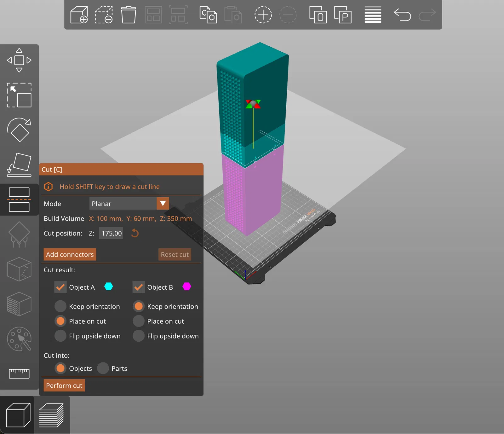Select Keep orientation for Object B
Screen dimensions: 504x434
point(139,306)
